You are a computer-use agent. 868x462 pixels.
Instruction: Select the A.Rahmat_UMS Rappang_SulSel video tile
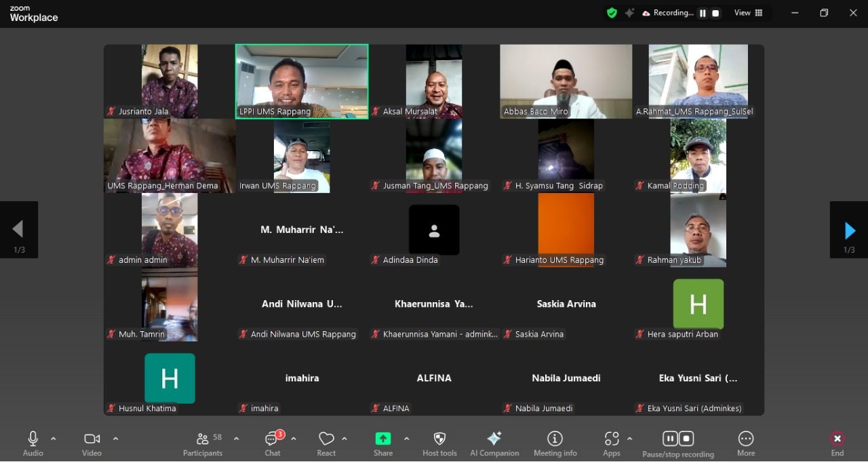click(x=698, y=81)
